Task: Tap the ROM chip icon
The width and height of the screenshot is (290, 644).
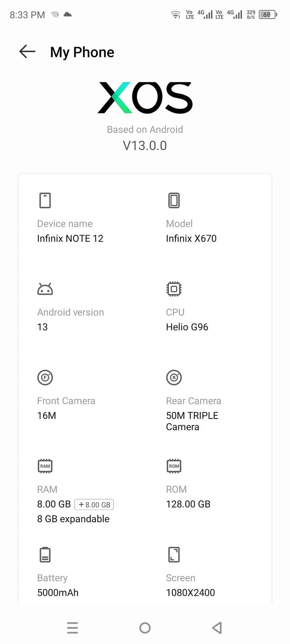Action: (x=174, y=466)
